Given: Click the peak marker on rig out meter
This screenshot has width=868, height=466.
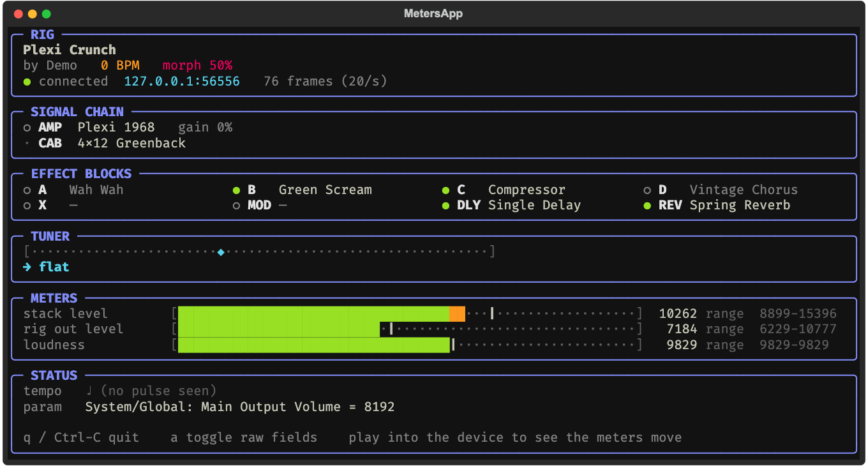Looking at the screenshot, I should click(x=391, y=329).
